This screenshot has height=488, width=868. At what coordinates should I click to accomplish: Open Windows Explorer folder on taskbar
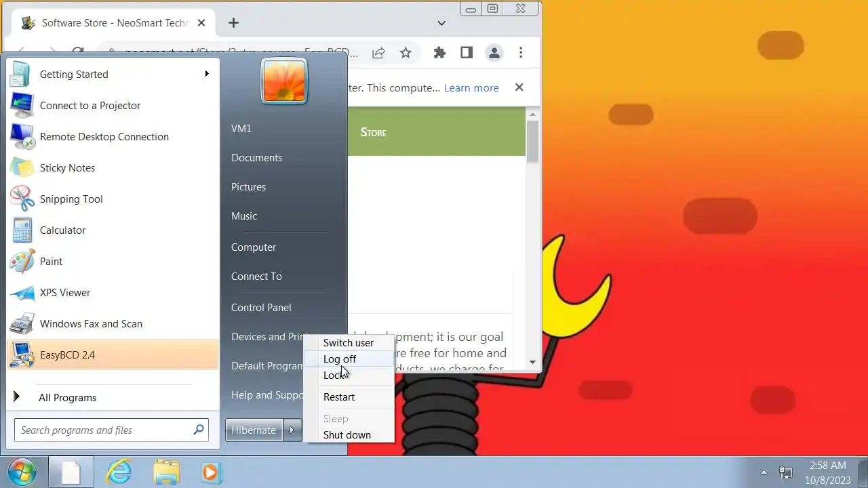click(166, 472)
